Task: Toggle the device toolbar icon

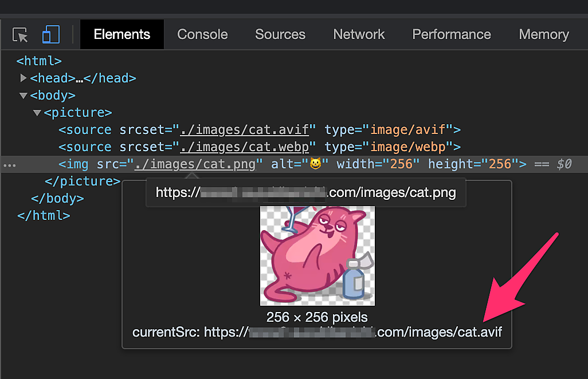Action: (x=51, y=35)
